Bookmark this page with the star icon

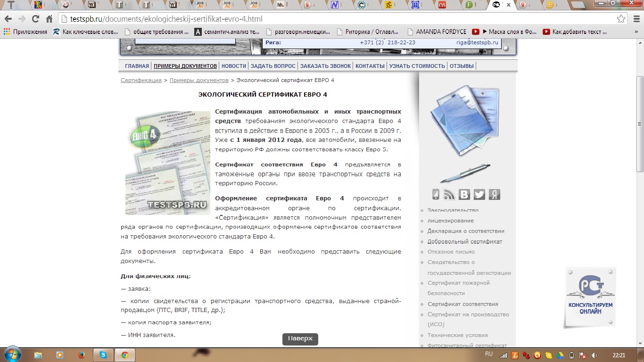pos(621,19)
